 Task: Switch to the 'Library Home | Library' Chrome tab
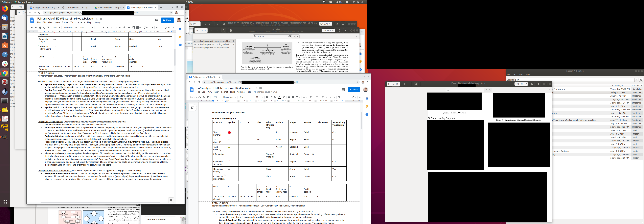coord(76,7)
